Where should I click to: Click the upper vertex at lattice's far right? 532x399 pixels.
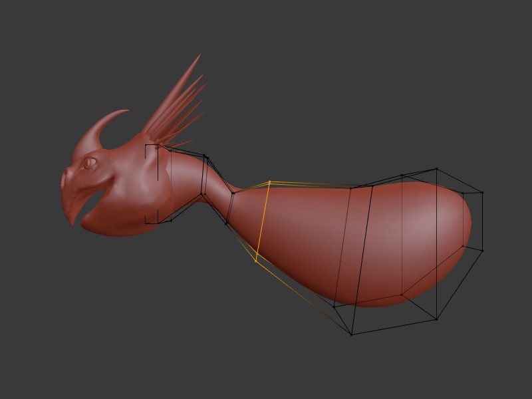pos(481,193)
